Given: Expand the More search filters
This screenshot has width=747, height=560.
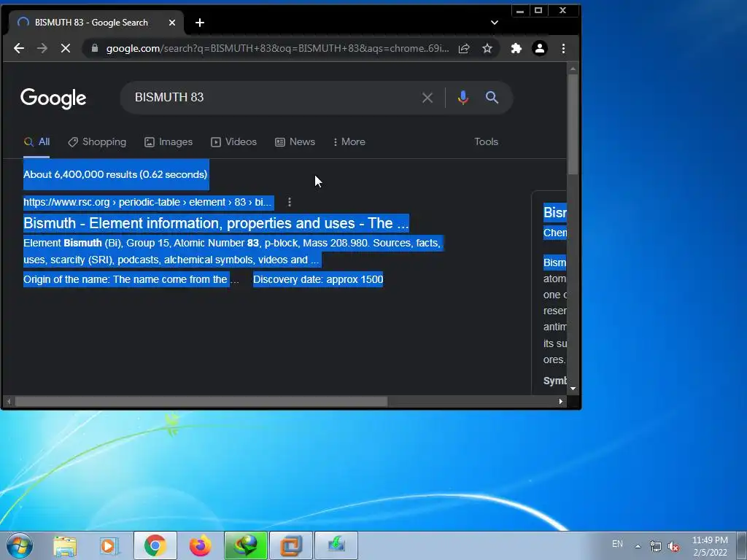Looking at the screenshot, I should click(349, 142).
